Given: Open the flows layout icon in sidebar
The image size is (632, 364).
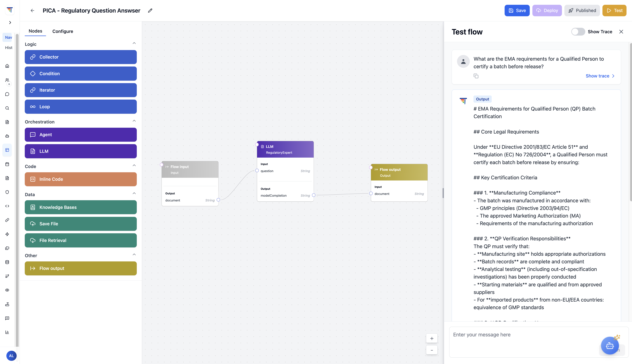Looking at the screenshot, I should 7,150.
